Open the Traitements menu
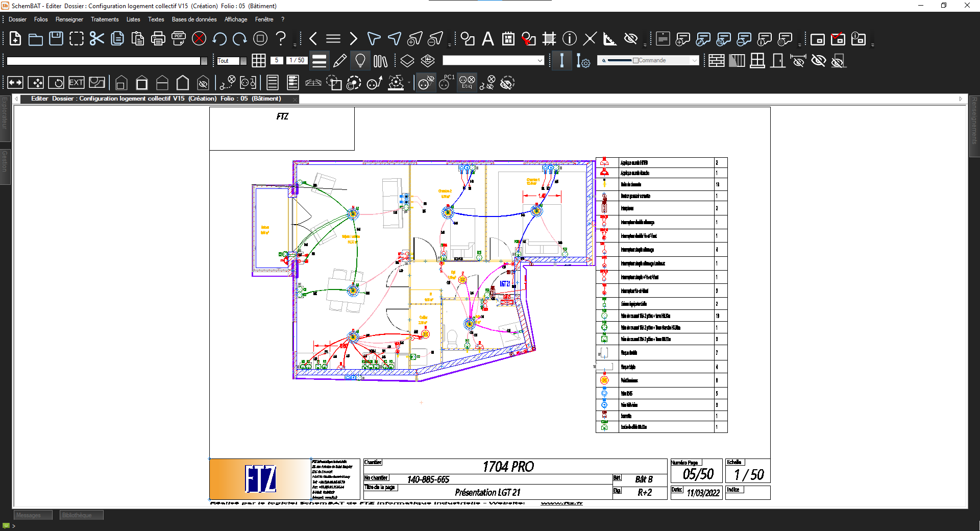The image size is (980, 531). pyautogui.click(x=105, y=19)
